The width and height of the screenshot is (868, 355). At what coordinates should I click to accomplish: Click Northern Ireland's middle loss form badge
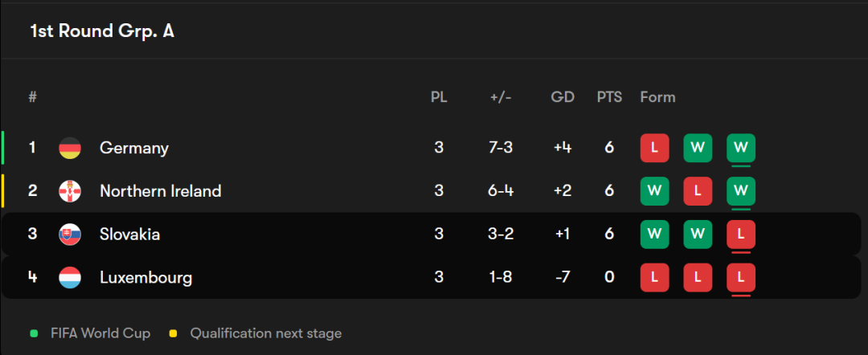(698, 191)
